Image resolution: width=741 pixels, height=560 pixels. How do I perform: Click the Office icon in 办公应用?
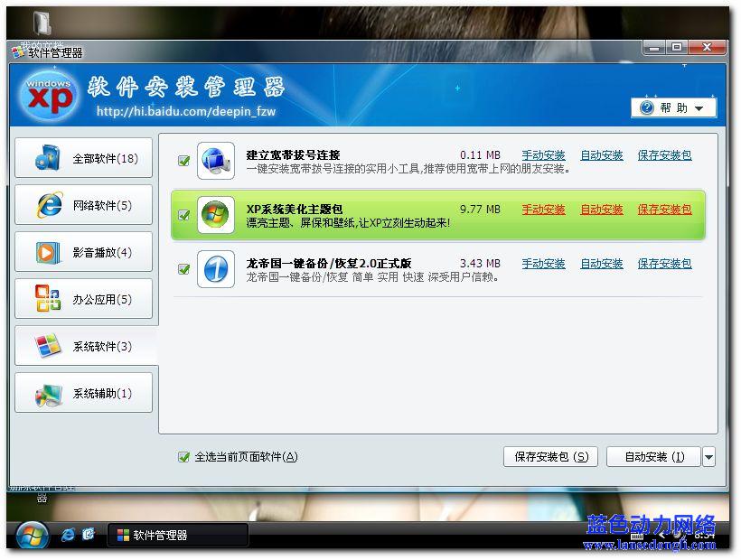[48, 298]
